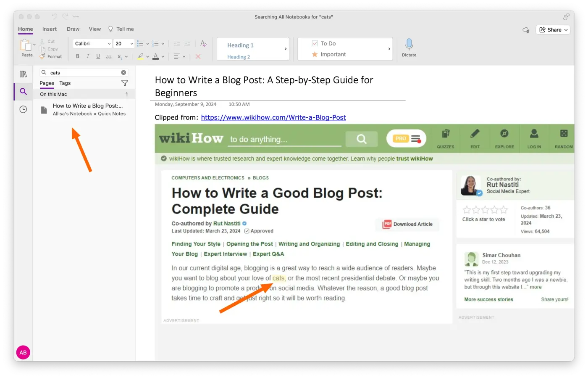Click the Monday, September 9, 2024 date
The image size is (588, 378).
(x=186, y=104)
